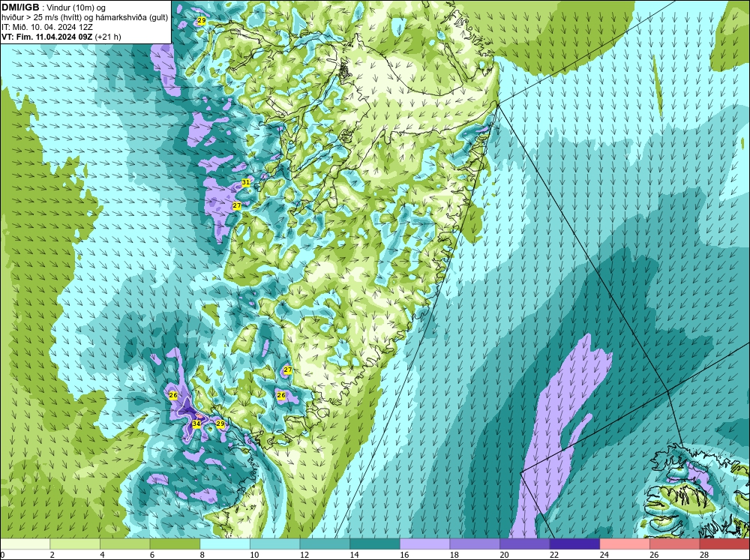Click the 'hviður > 25 m/s (hvítt)' description text

click(41, 18)
